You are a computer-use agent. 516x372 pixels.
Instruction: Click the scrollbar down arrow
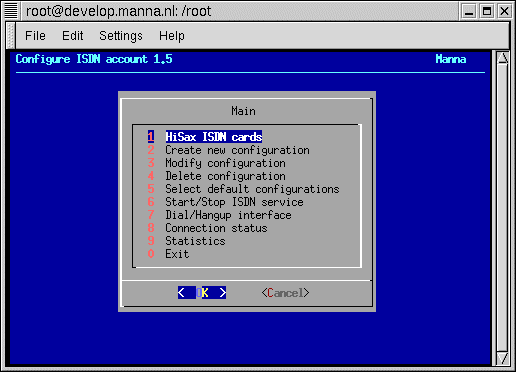[x=502, y=358]
